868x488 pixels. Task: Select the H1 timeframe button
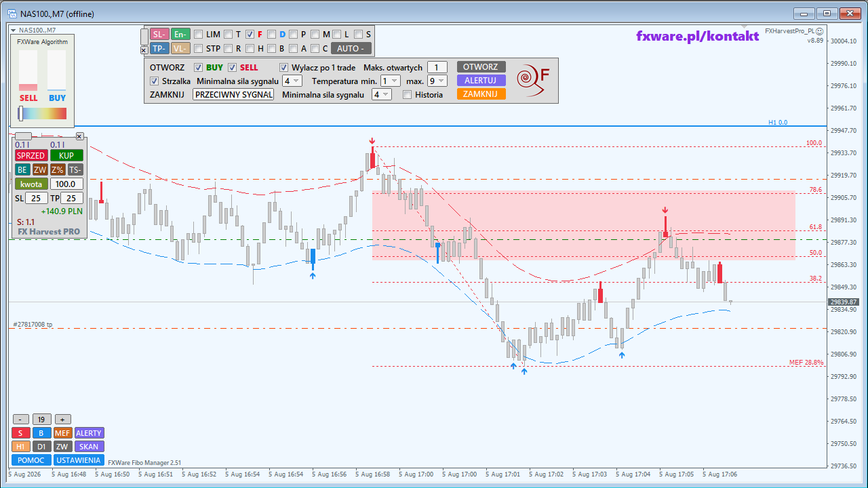click(20, 446)
